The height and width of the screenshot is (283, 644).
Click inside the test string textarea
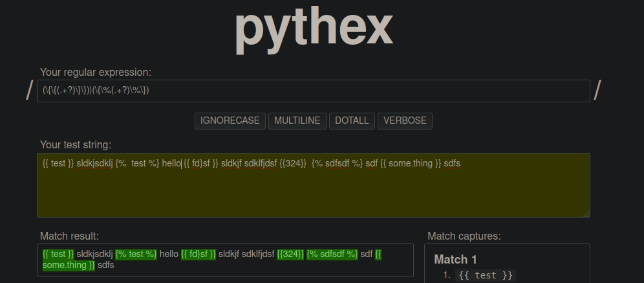pyautogui.click(x=314, y=185)
